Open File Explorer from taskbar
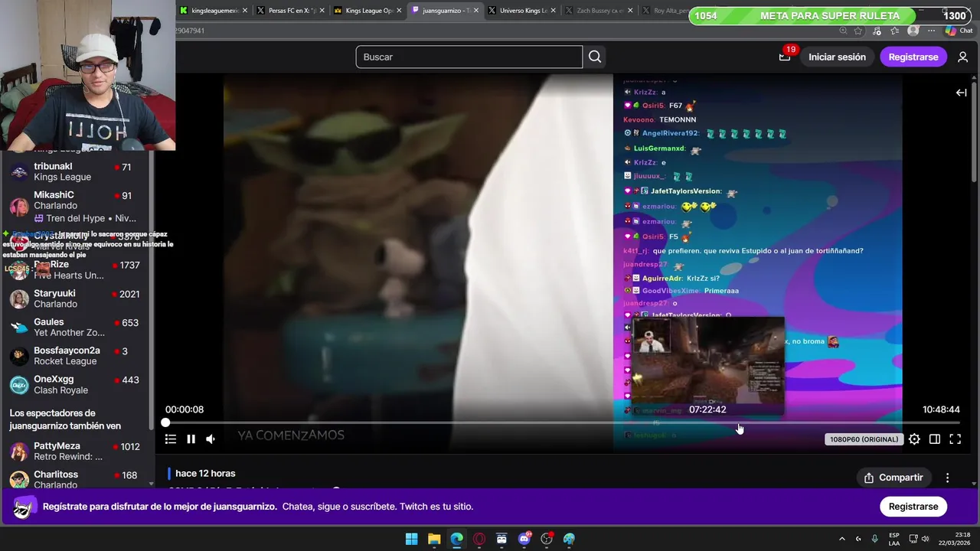Viewport: 980px width, 551px height. 434,539
